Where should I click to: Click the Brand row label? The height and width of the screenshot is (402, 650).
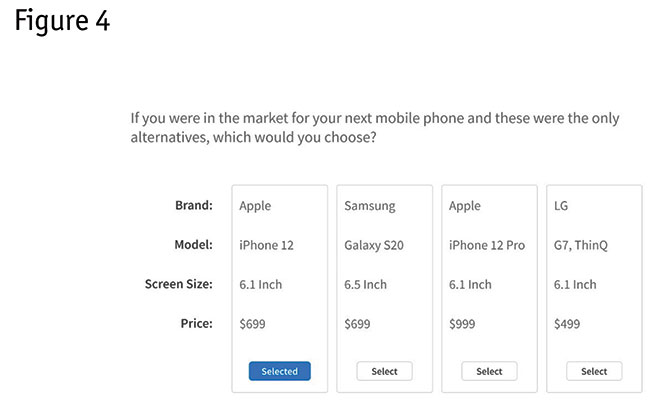(x=194, y=206)
